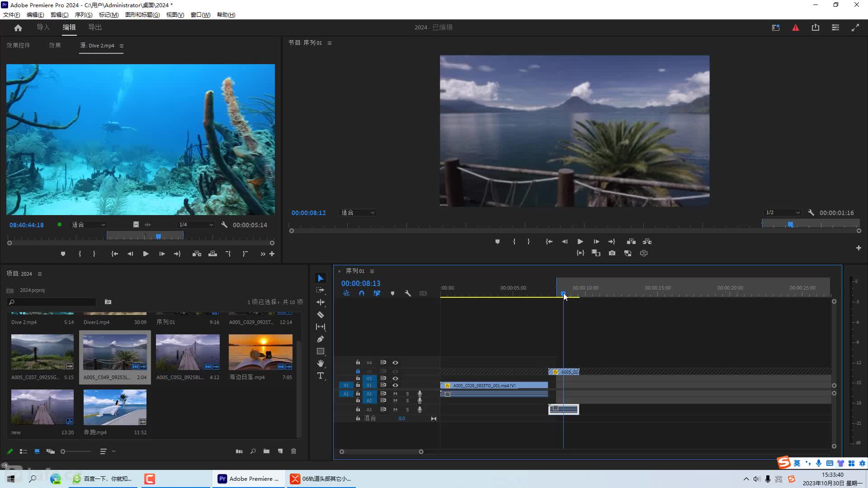Open the 窗口(W) menu
Viewport: 868px width, 488px height.
click(200, 15)
